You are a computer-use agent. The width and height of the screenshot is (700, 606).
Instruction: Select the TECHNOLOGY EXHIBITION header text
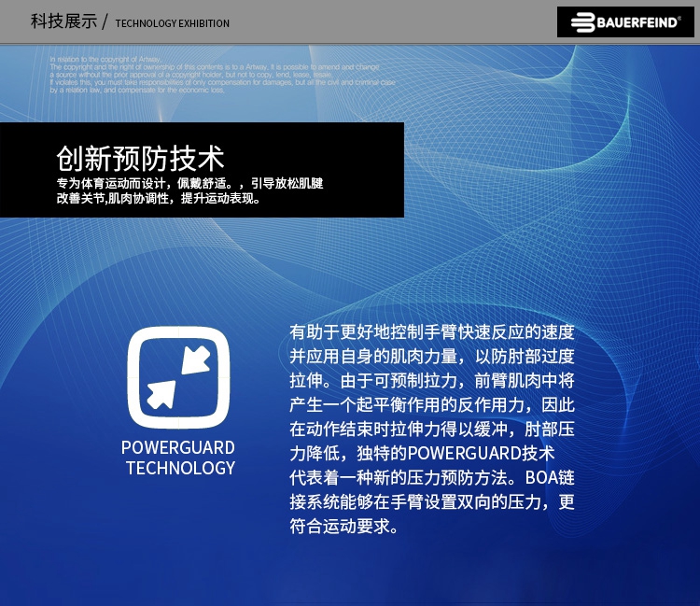(x=172, y=23)
